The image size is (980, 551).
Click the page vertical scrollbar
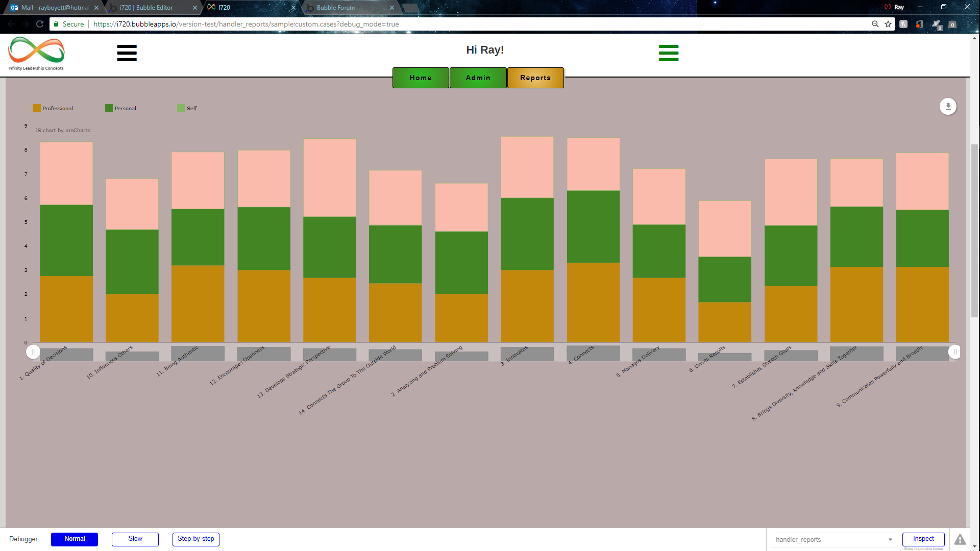pos(974,231)
